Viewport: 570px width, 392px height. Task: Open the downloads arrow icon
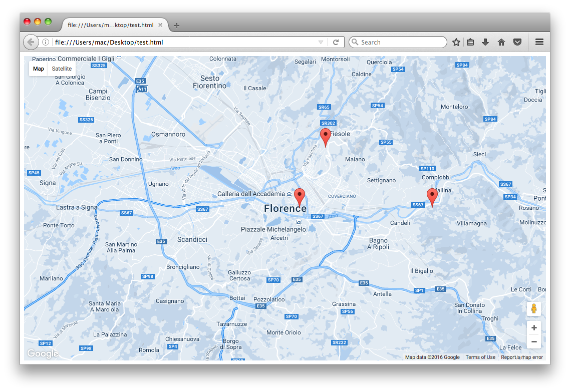[x=485, y=42]
